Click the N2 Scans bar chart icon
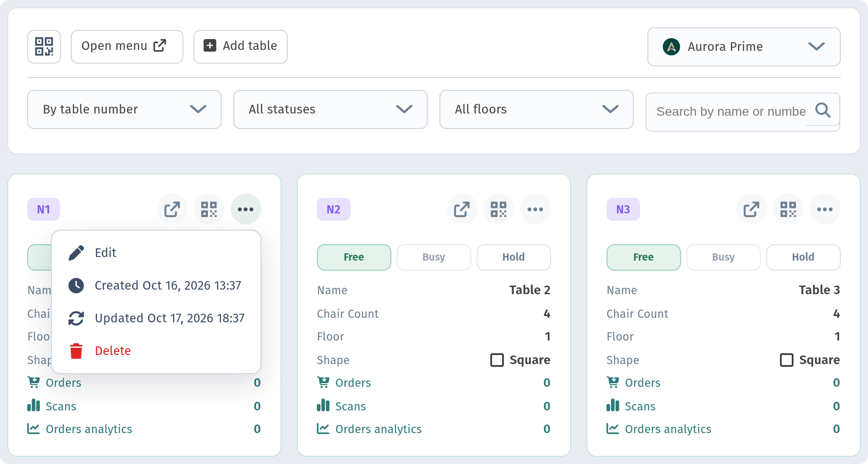868x464 pixels. pyautogui.click(x=323, y=405)
